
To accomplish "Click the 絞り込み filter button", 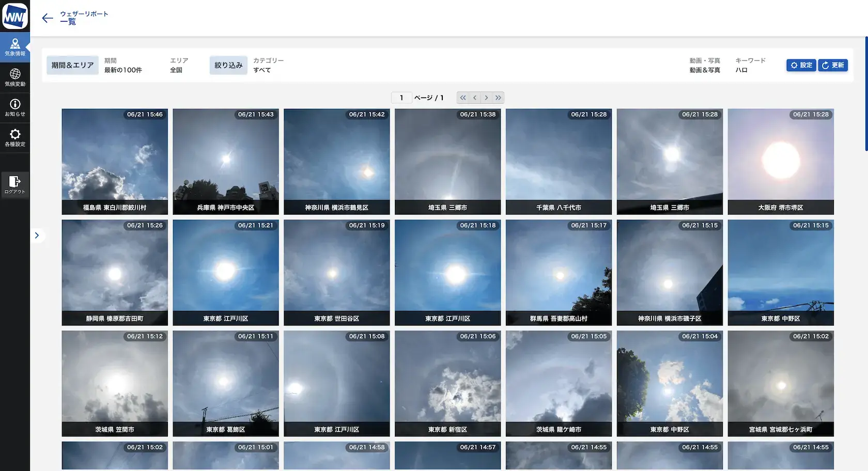I will pos(228,65).
